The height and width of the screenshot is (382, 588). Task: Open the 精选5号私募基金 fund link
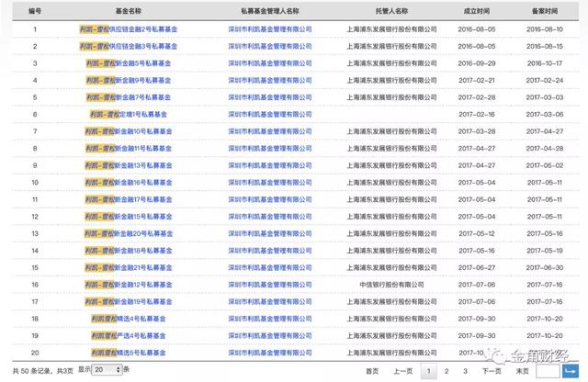(x=129, y=353)
